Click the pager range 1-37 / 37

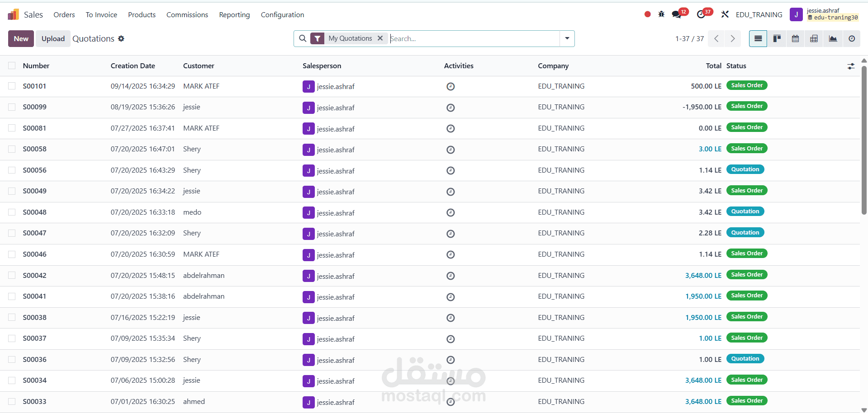(x=689, y=38)
